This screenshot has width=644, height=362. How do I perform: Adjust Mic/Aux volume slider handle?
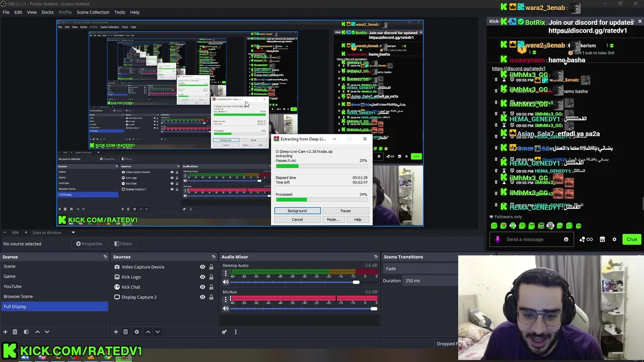click(373, 308)
